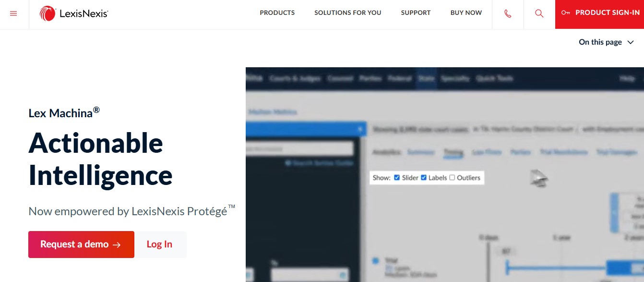Uncheck the Slider checkbox
Image resolution: width=644 pixels, height=282 pixels.
tap(397, 178)
